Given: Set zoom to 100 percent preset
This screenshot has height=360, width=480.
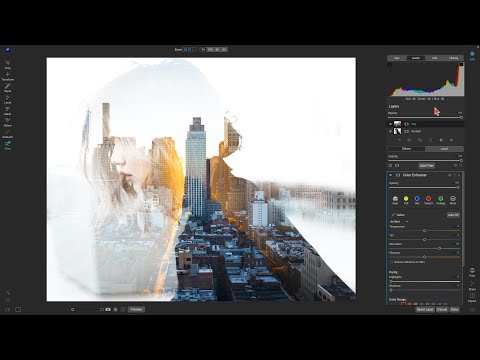Looking at the screenshot, I should 210,49.
